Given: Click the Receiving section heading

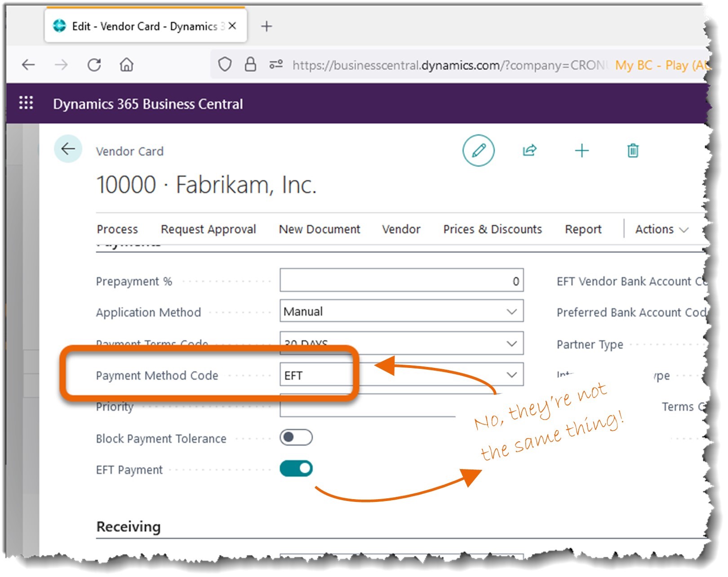Looking at the screenshot, I should click(x=129, y=526).
